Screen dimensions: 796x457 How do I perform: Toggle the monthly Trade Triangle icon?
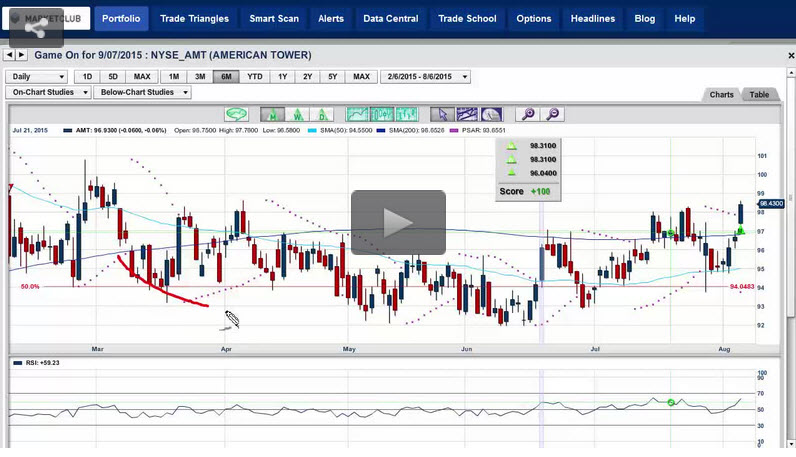pos(273,114)
